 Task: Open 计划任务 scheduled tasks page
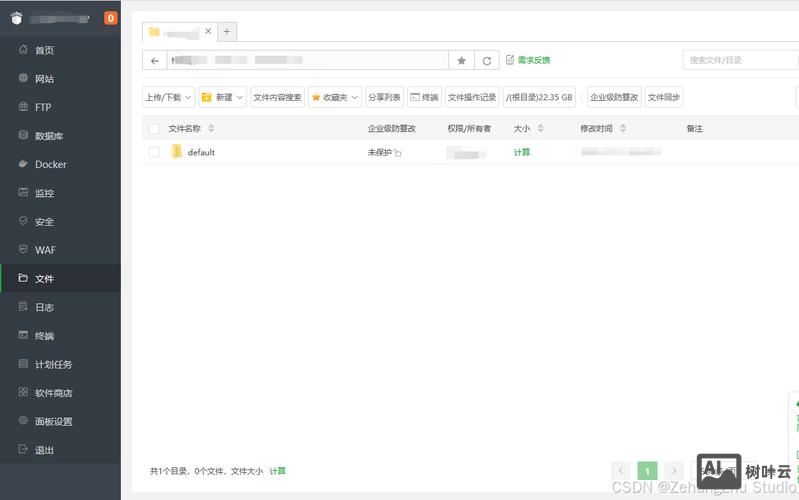(54, 364)
